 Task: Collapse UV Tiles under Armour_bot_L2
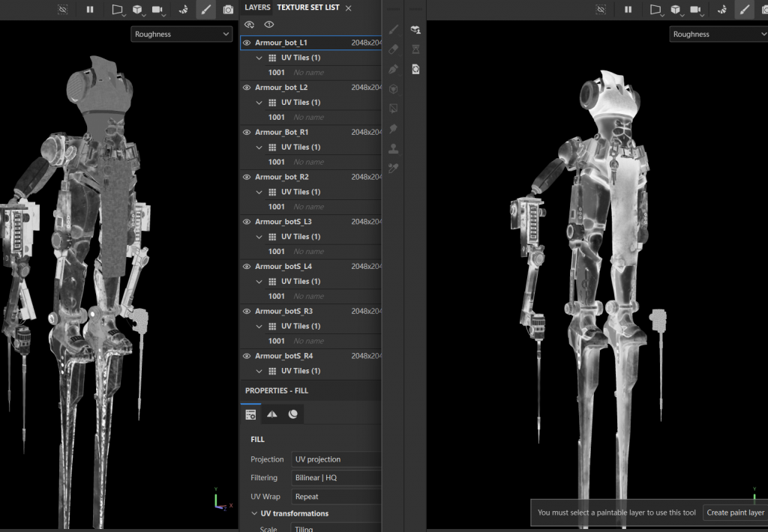coord(259,103)
